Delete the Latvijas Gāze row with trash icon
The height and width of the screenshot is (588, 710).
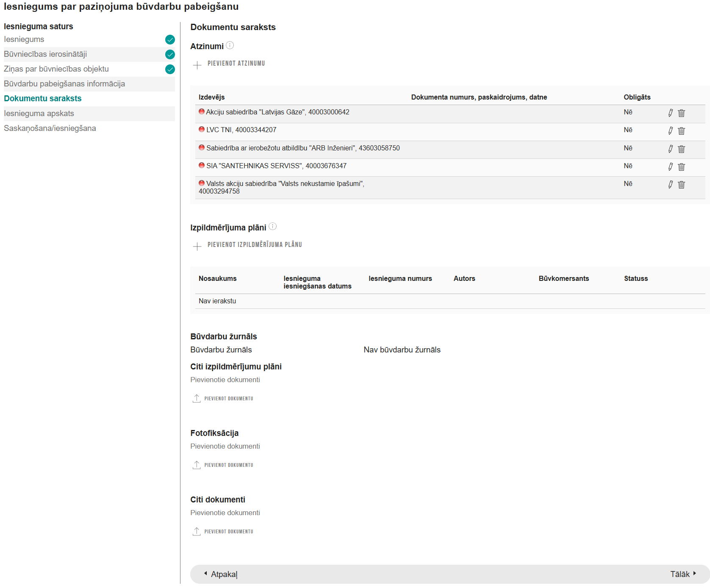(681, 113)
